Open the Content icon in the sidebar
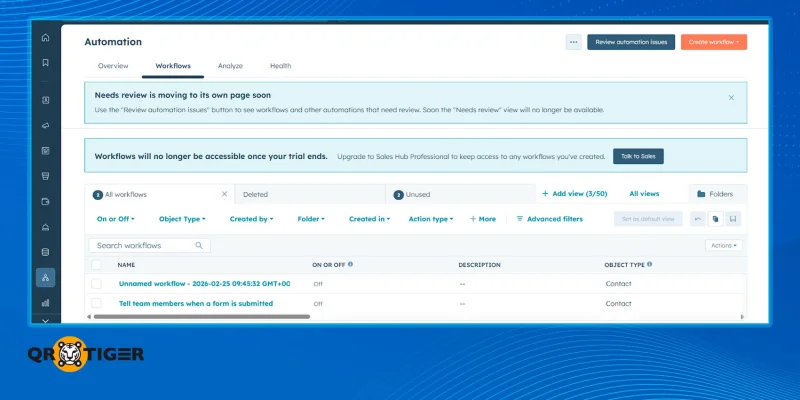Image resolution: width=800 pixels, height=400 pixels. point(45,151)
